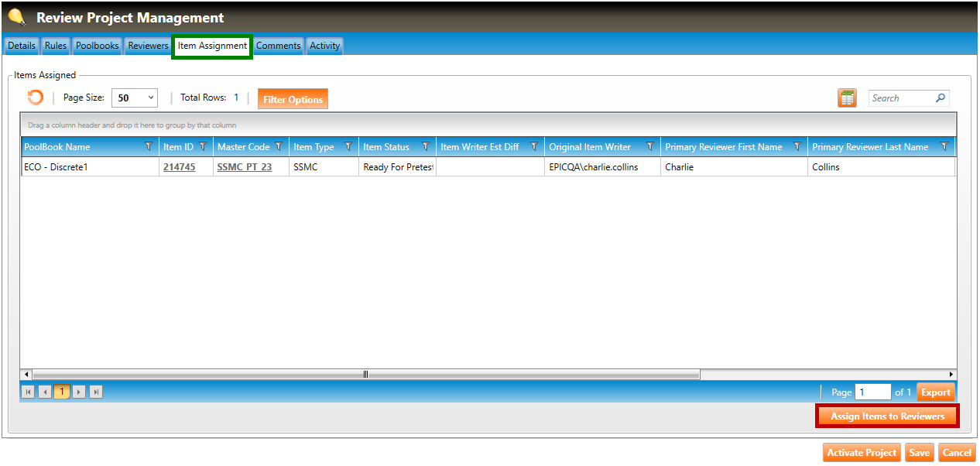Click the spreadsheet column chooser icon
The height and width of the screenshot is (466, 980).
(x=847, y=98)
